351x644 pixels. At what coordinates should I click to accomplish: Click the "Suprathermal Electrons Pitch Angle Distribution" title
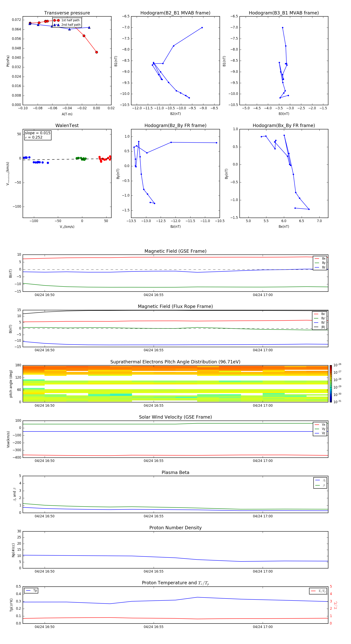(175, 362)
